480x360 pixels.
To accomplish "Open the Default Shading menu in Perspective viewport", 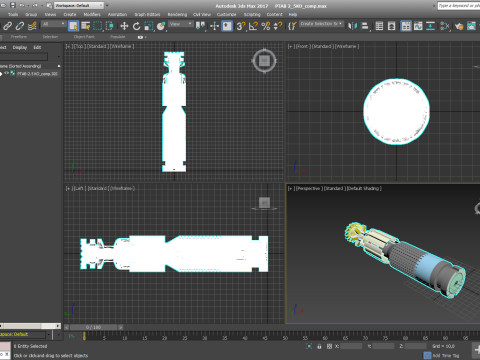I will pyautogui.click(x=364, y=189).
